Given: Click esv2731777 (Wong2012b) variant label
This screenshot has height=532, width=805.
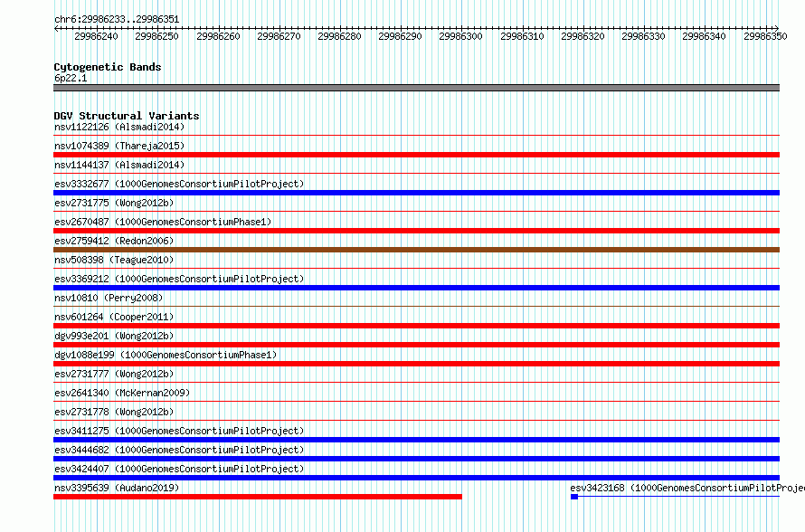Looking at the screenshot, I should click(114, 374).
